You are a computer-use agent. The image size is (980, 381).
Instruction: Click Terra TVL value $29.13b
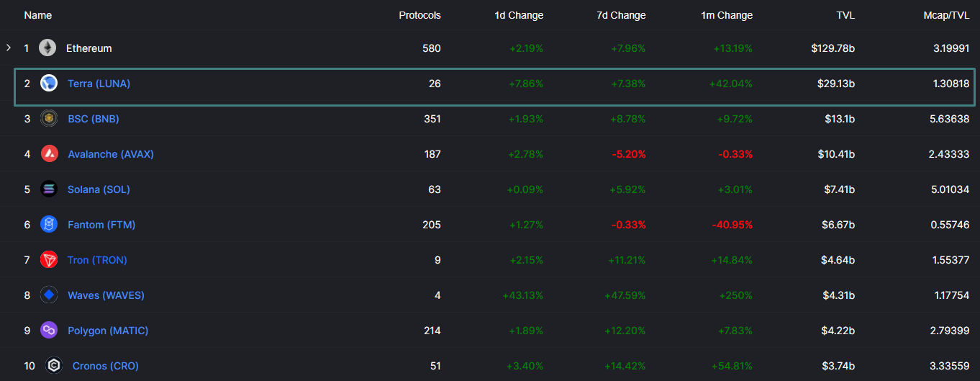[x=836, y=84]
